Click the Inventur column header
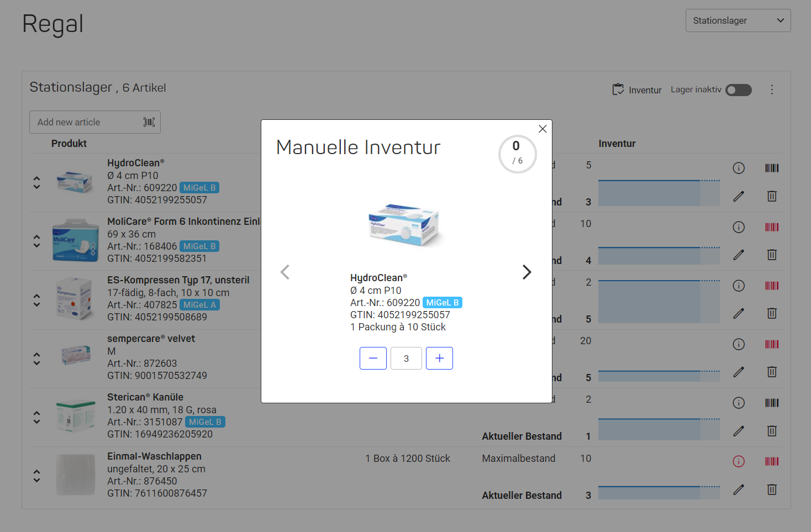Screen dimensions: 811x532 pyautogui.click(x=617, y=144)
